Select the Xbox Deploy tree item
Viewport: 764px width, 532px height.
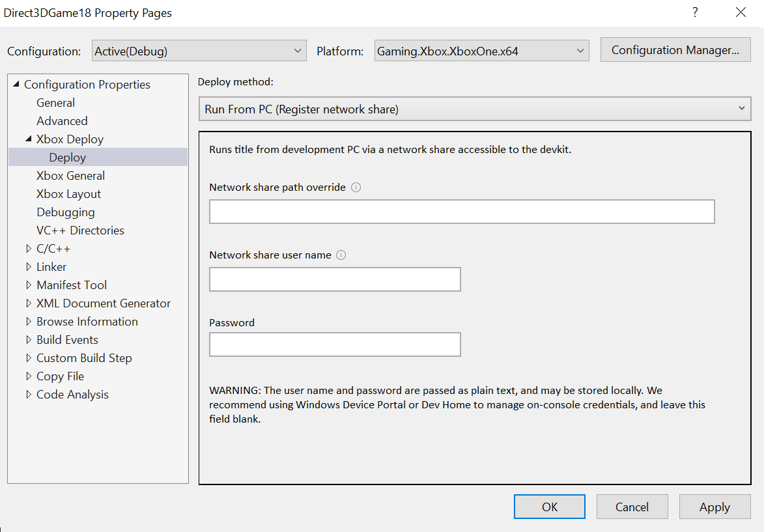(70, 139)
